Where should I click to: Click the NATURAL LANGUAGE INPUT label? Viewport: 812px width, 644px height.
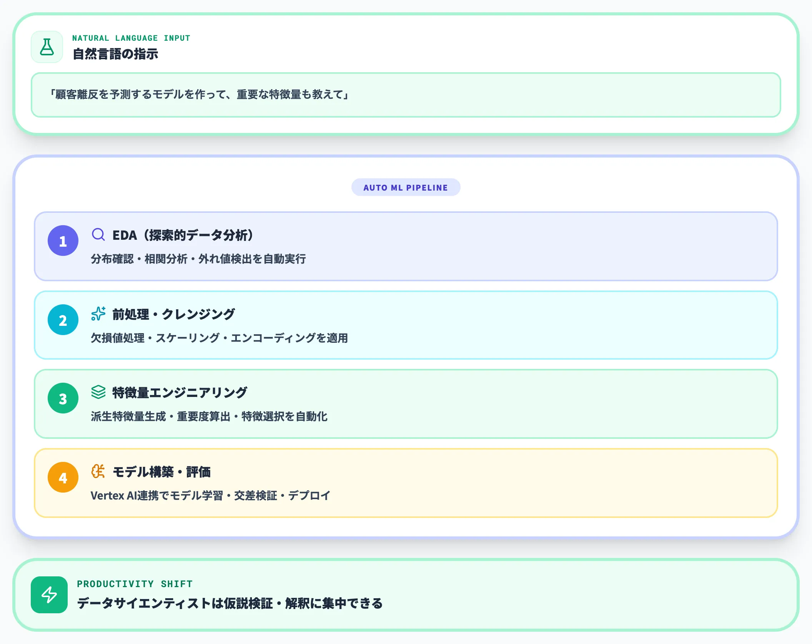click(131, 38)
